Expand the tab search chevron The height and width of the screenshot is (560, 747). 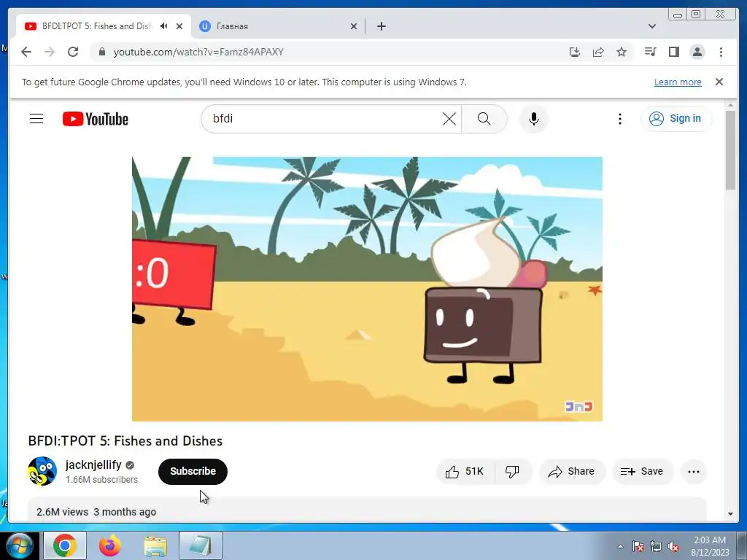pyautogui.click(x=651, y=26)
